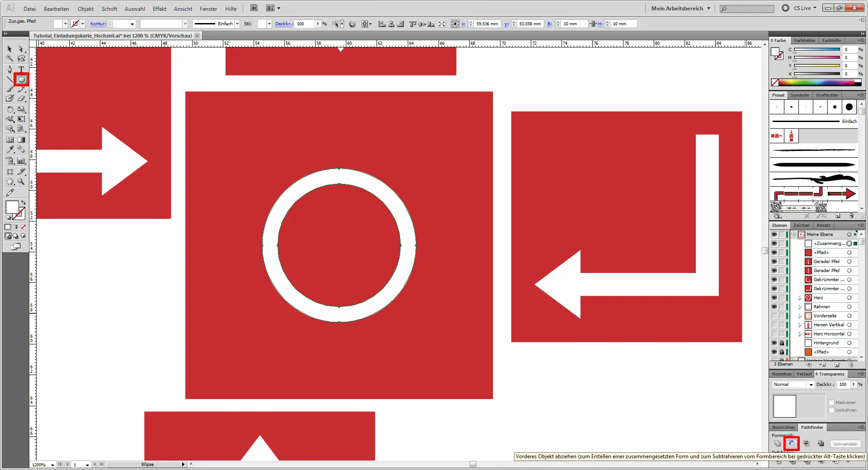Pick the Pen tool
Viewport: 868px width, 470px height.
pyautogui.click(x=10, y=69)
